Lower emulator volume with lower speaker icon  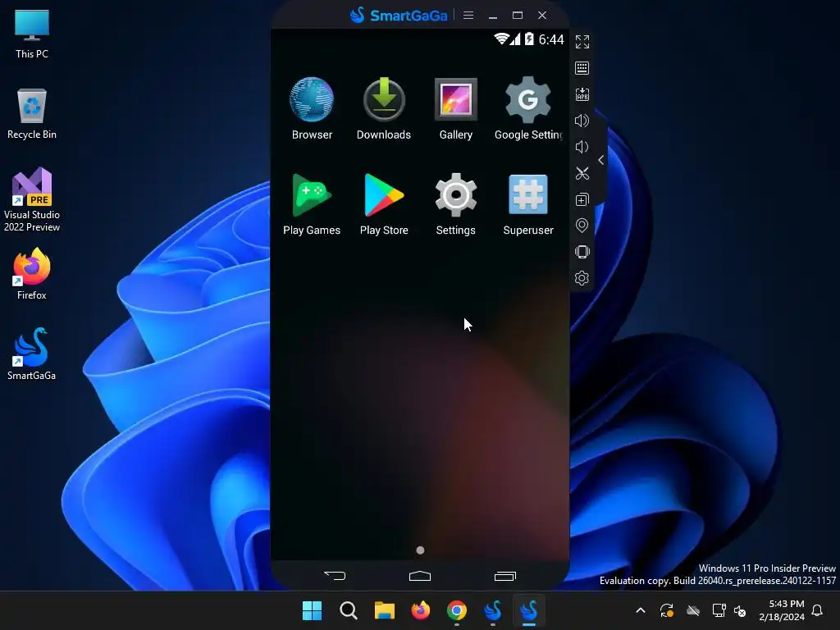[x=582, y=147]
